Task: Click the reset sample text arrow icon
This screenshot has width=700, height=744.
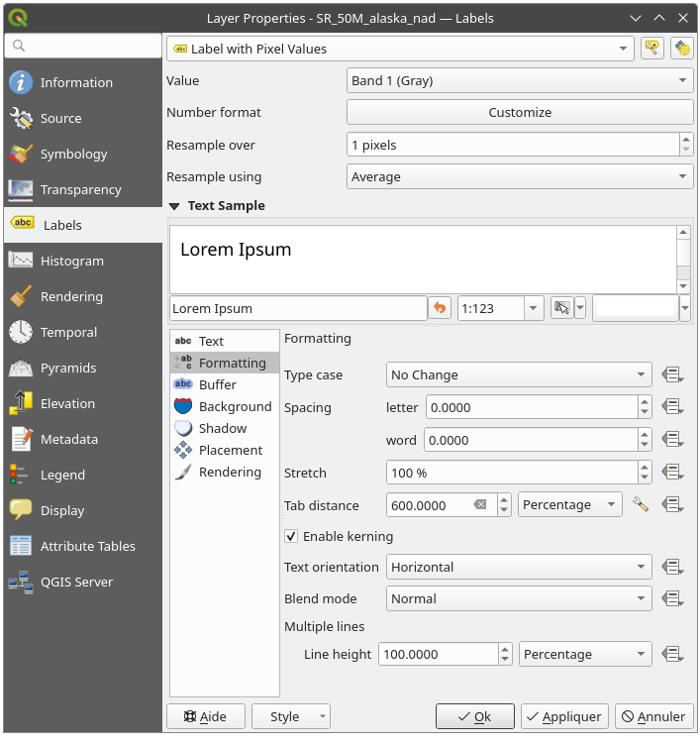Action: coord(441,308)
